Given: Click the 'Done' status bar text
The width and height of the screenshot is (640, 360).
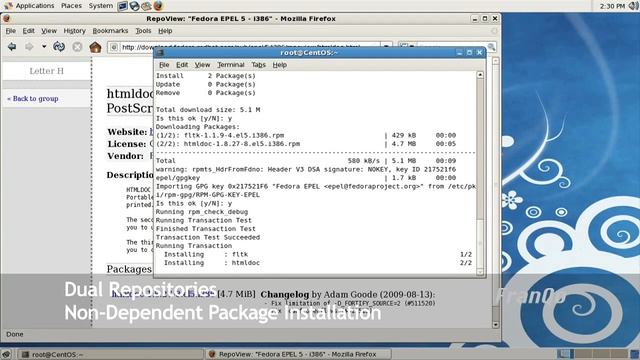Looking at the screenshot, I should (x=15, y=334).
